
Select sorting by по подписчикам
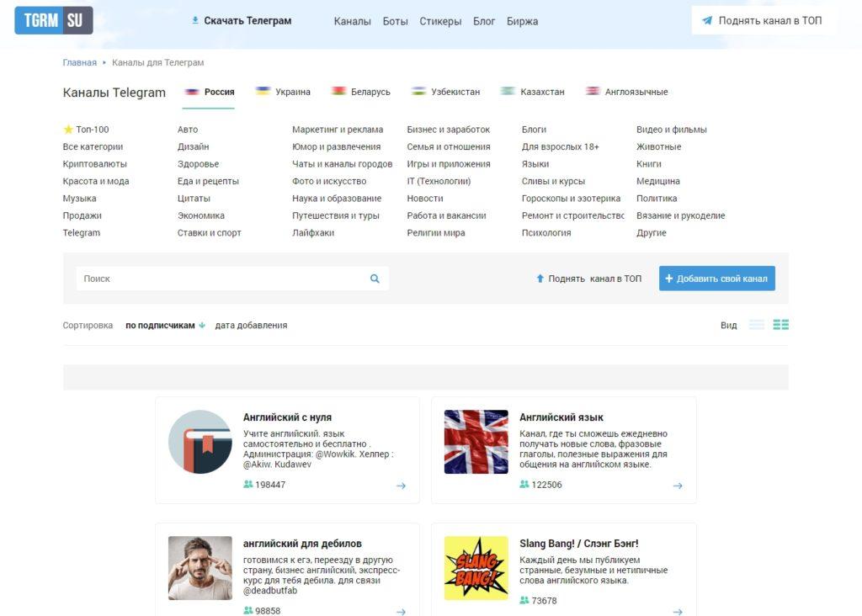tap(159, 324)
